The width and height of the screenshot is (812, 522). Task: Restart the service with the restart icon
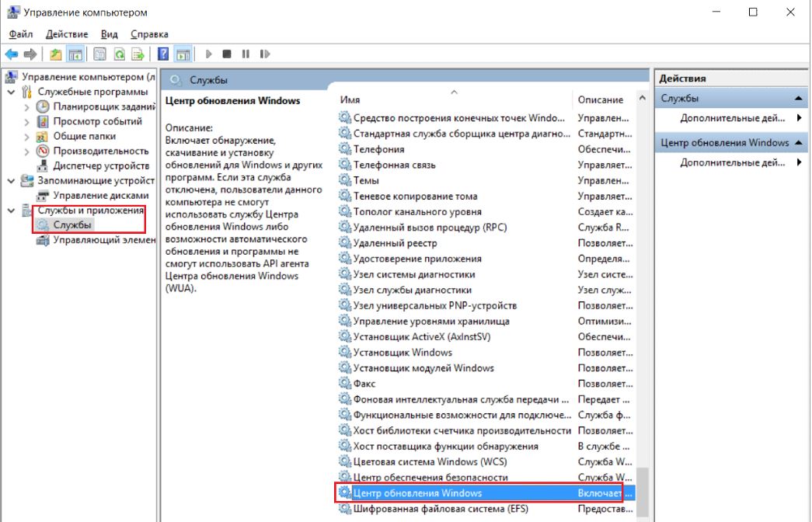point(265,54)
